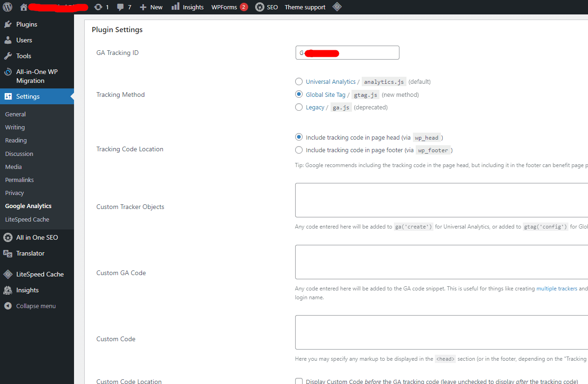Image resolution: width=588 pixels, height=384 pixels.
Task: Open Google Analytics settings submenu
Action: [x=28, y=206]
